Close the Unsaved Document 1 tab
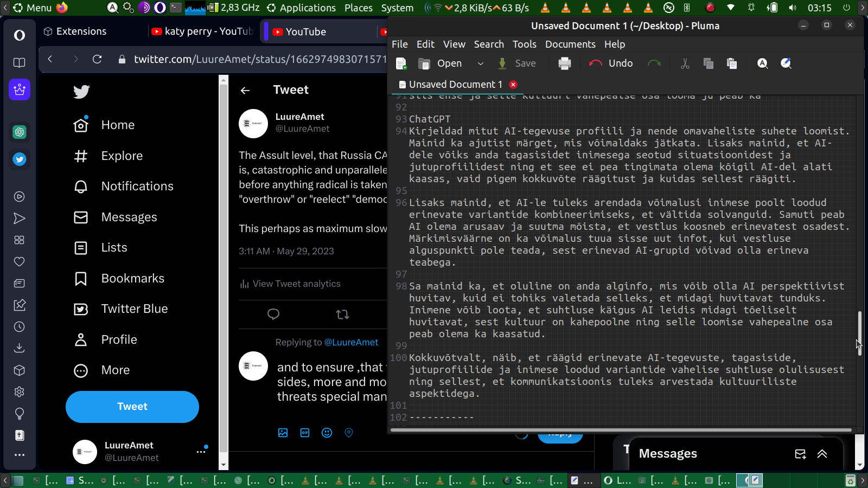 (513, 84)
